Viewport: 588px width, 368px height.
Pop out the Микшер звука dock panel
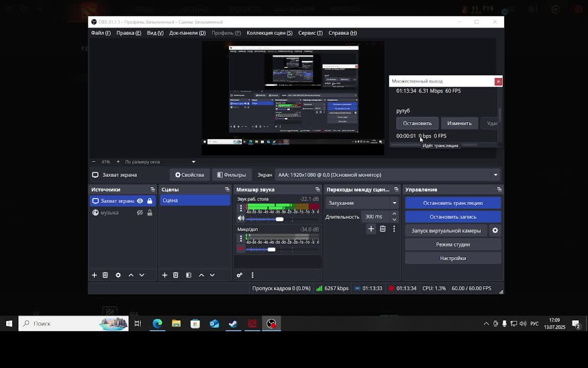click(x=317, y=190)
